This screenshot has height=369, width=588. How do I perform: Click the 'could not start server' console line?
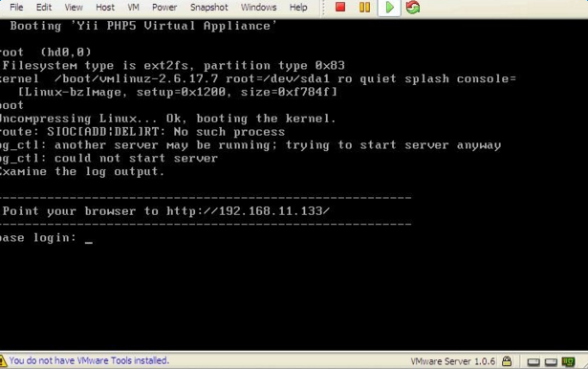tap(109, 159)
